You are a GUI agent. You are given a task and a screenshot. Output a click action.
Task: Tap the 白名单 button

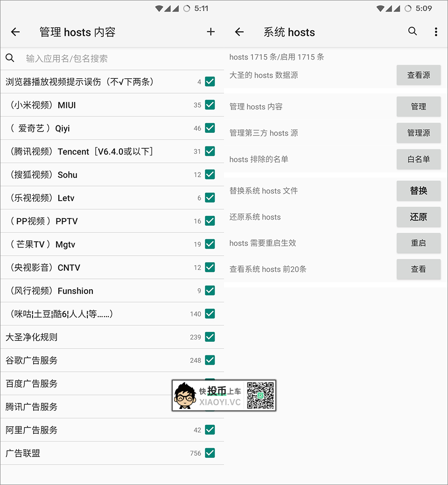419,159
